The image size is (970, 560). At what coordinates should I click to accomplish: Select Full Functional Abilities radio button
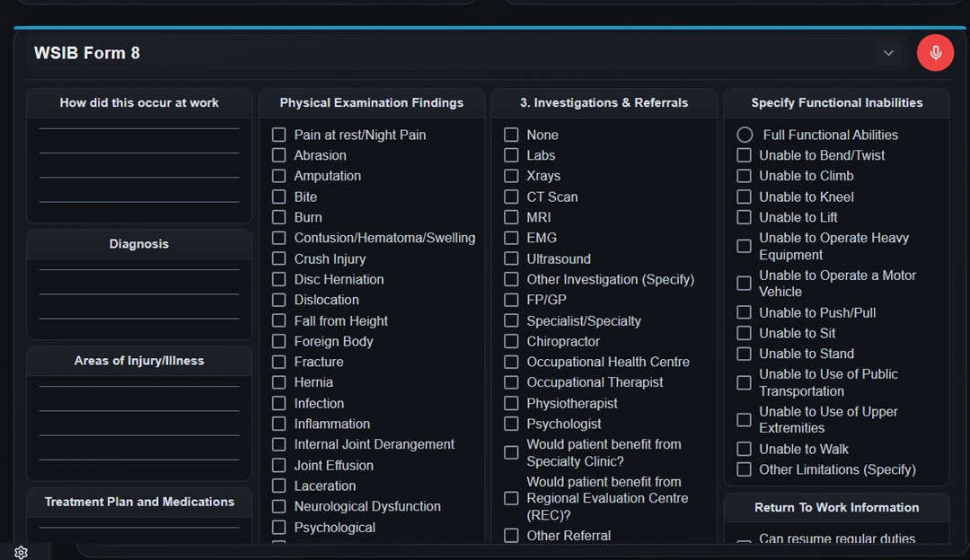click(x=745, y=135)
